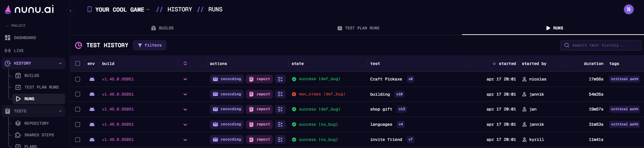The height and width of the screenshot is (148, 644).
Task: Click the Runs breadcrumb
Action: click(x=215, y=9)
